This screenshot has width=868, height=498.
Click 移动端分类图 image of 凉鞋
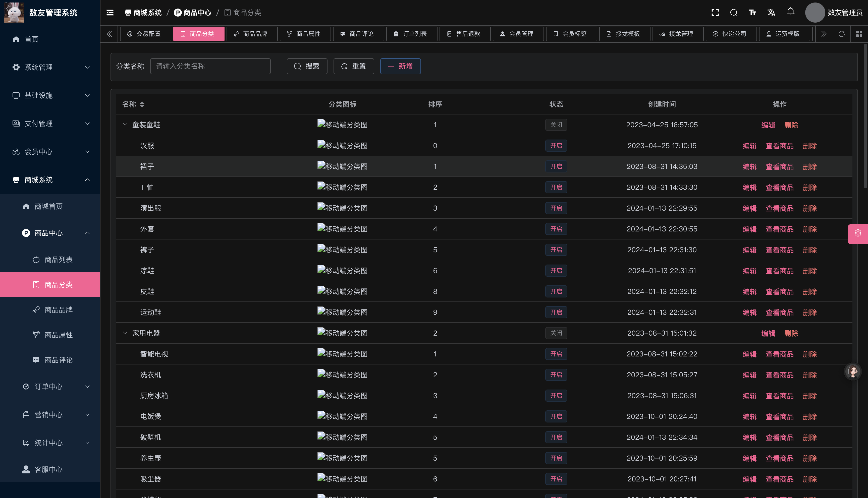pos(342,271)
